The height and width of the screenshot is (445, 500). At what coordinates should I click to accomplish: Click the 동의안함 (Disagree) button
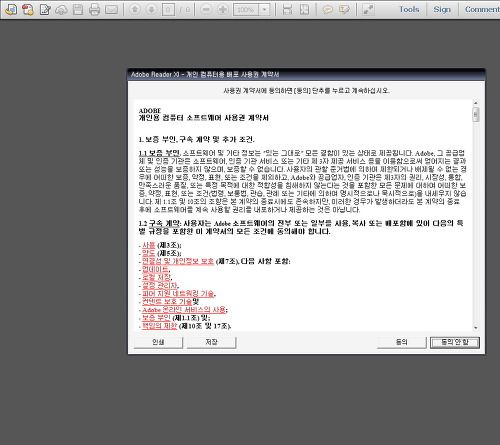pyautogui.click(x=455, y=342)
